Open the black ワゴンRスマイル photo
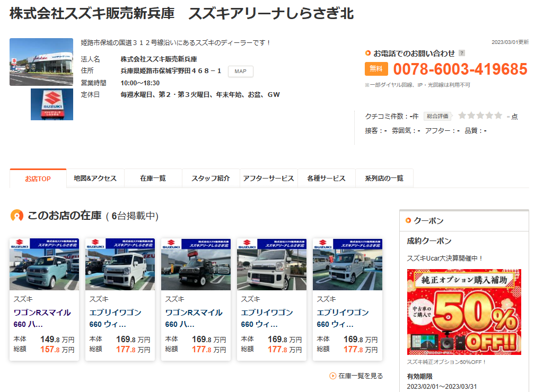This screenshot has height=392, width=535. tap(196, 264)
